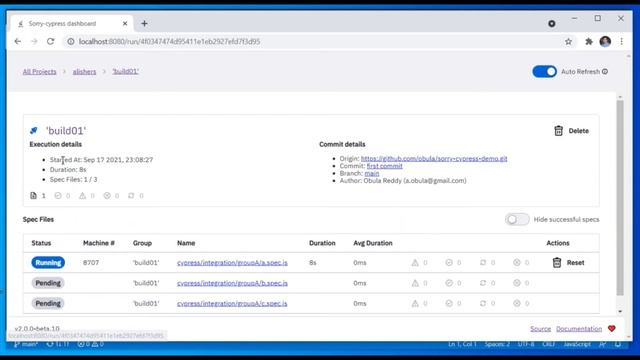Open the GitHub origin repository link

click(434, 158)
